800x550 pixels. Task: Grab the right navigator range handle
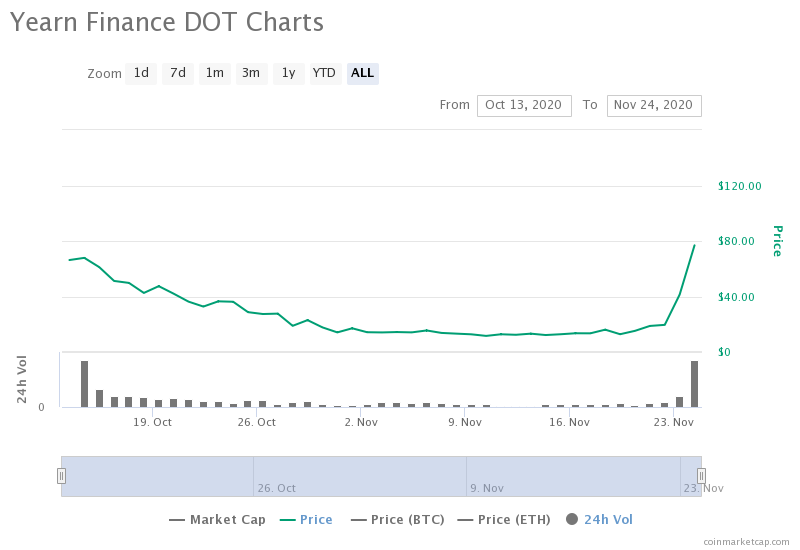[702, 476]
